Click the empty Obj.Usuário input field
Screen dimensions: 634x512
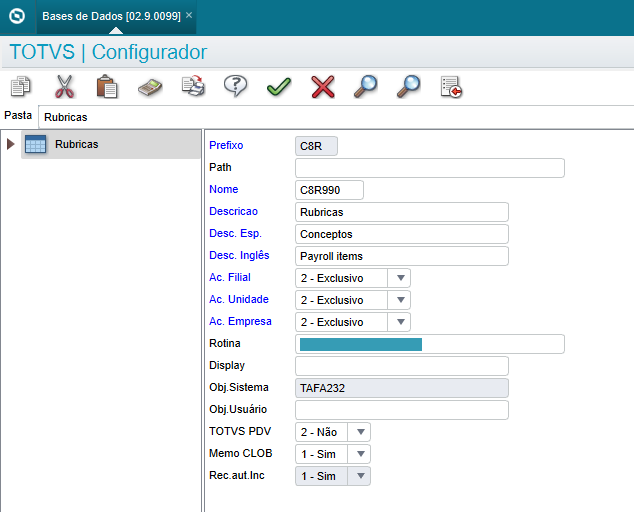(402, 410)
